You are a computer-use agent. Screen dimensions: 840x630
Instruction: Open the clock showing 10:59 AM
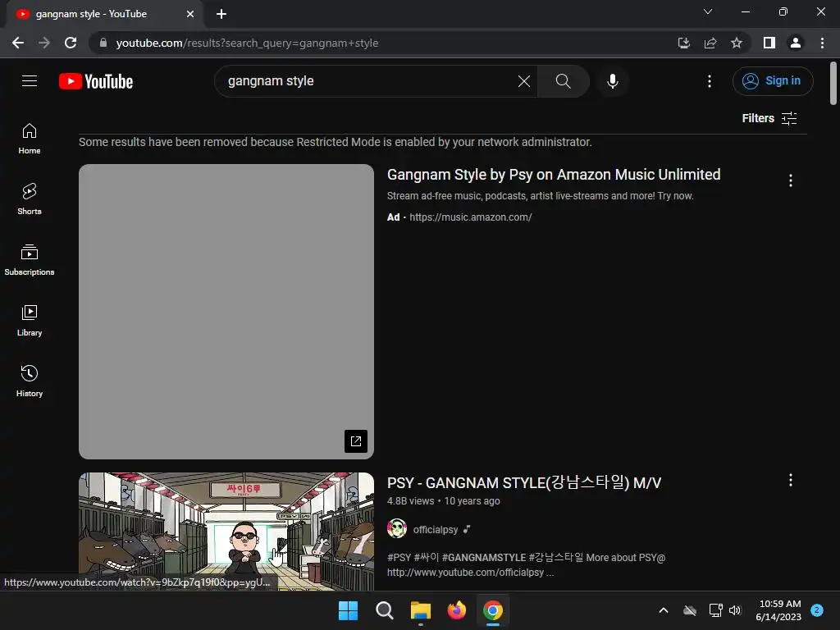tap(778, 610)
